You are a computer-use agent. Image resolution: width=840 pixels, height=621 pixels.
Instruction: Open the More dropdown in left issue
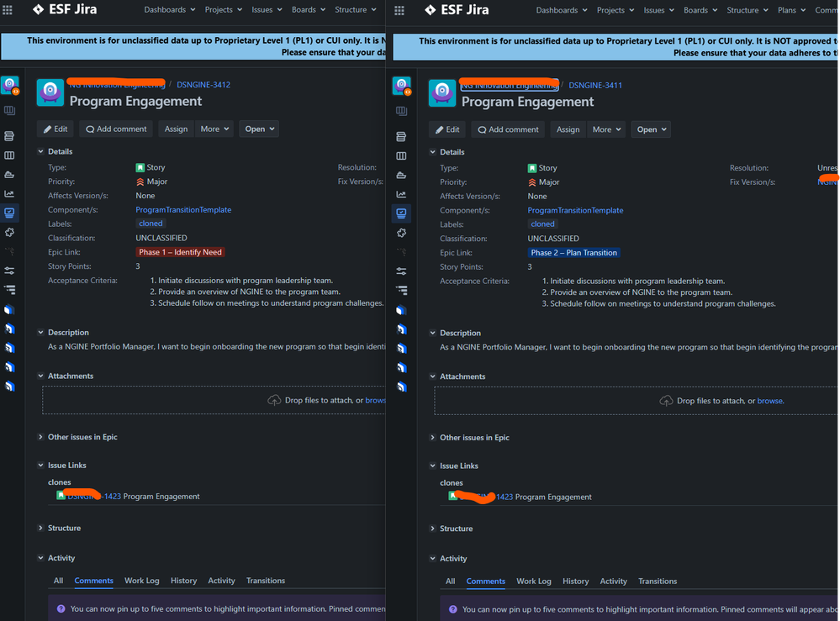(x=214, y=129)
